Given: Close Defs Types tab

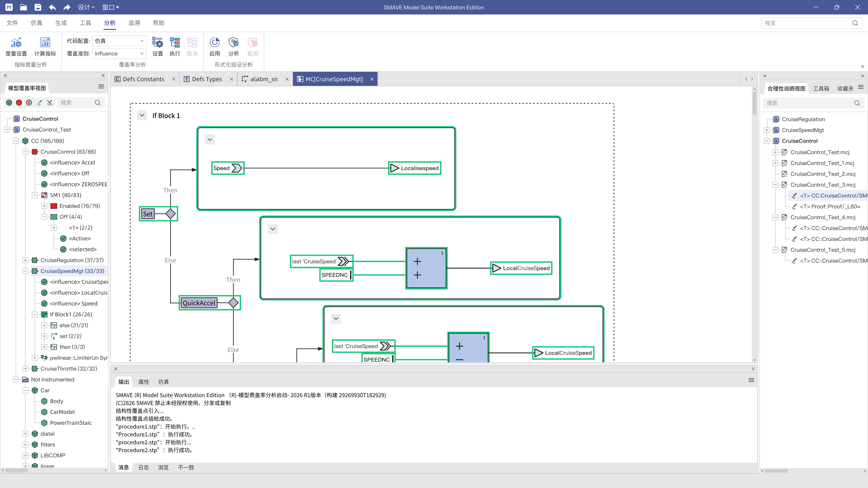Looking at the screenshot, I should 231,79.
